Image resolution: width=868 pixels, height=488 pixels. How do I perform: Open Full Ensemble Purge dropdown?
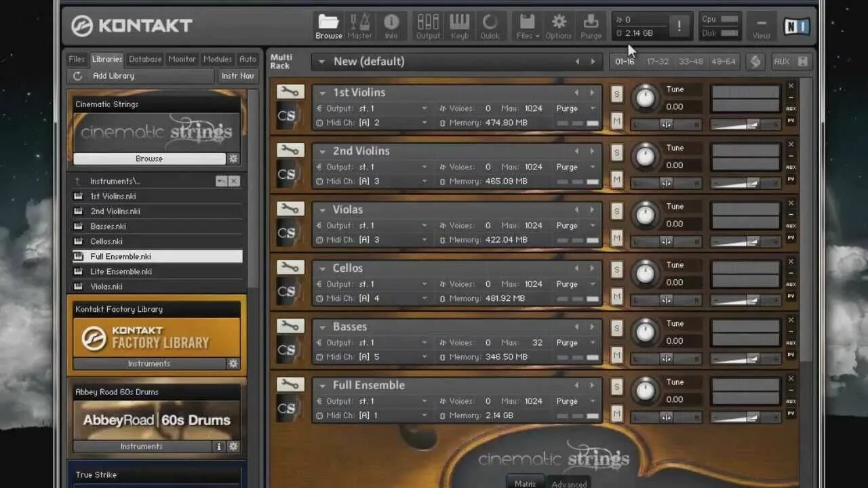point(593,401)
